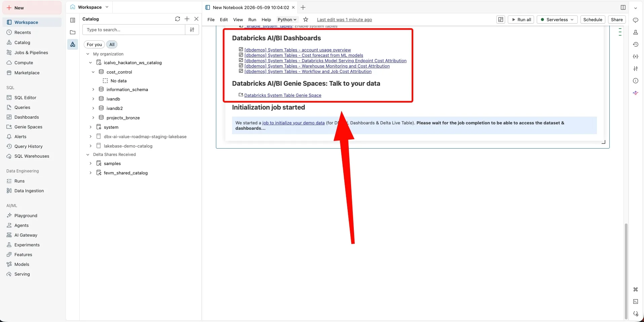
Task: Close the Catalog side panel
Action: tap(196, 19)
